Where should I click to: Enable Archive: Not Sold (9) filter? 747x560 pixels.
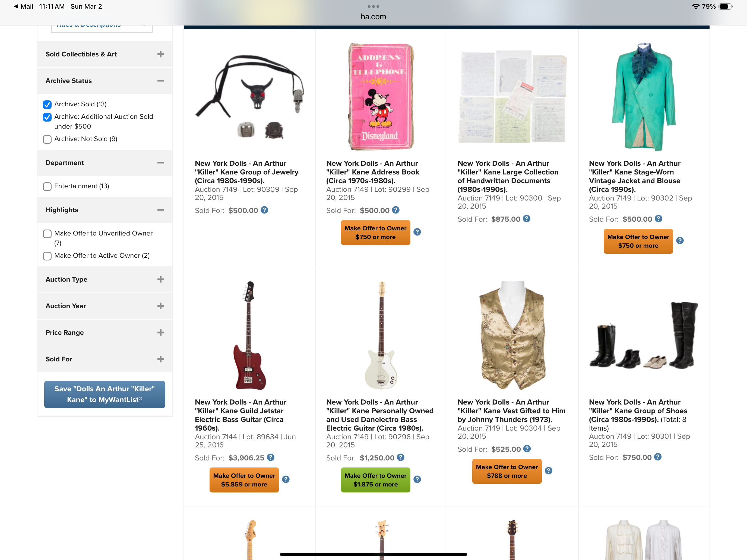[x=47, y=139]
